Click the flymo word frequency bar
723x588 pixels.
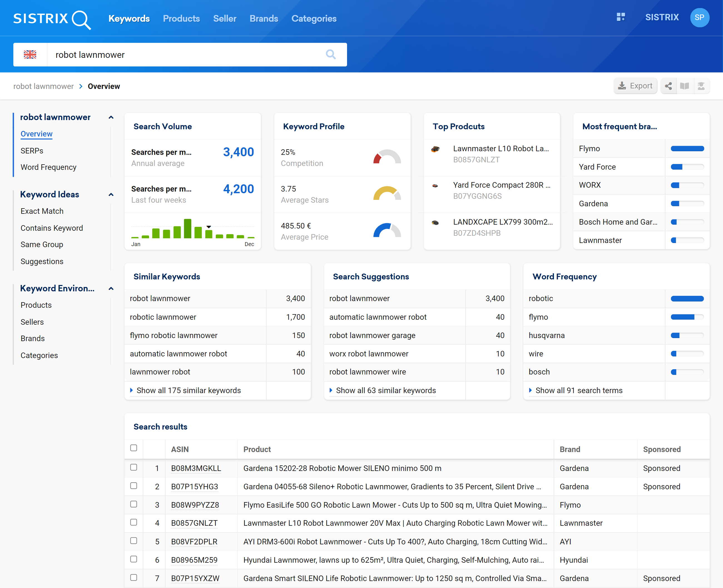(x=687, y=317)
